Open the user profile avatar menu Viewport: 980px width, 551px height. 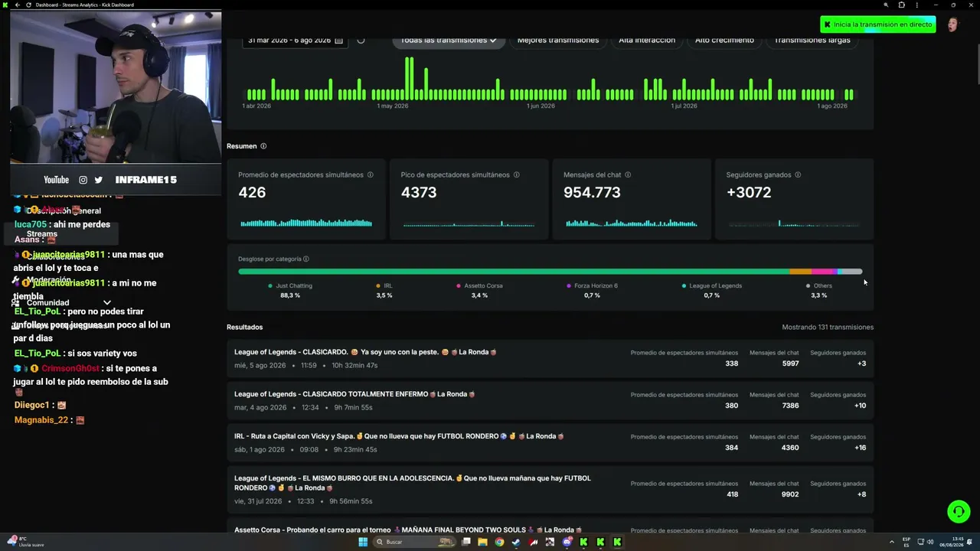953,24
